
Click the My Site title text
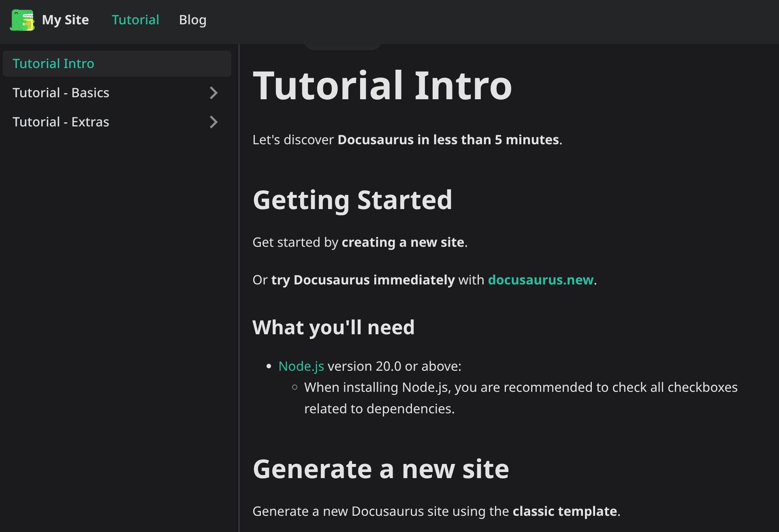click(65, 20)
